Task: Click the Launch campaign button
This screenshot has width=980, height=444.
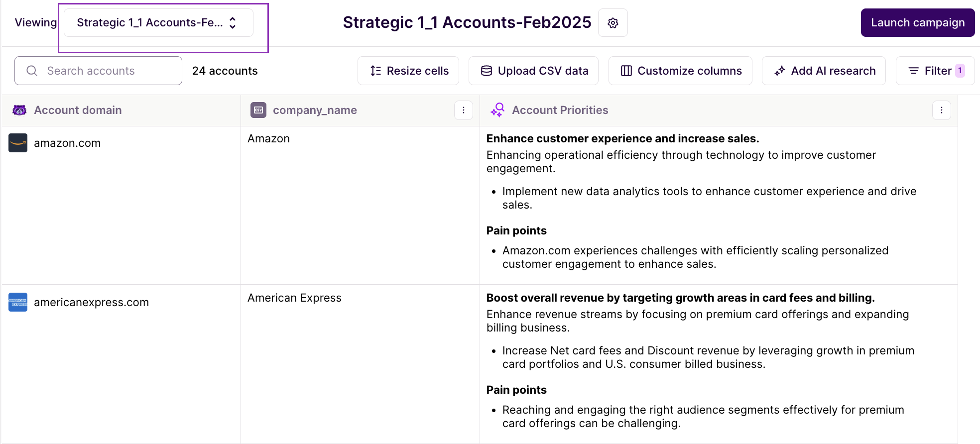Action: coord(917,23)
